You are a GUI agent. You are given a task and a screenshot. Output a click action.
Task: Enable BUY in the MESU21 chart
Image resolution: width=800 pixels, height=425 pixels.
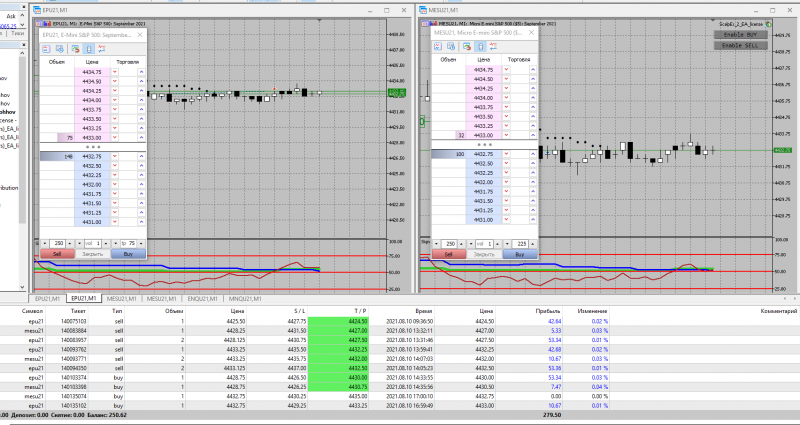735,34
